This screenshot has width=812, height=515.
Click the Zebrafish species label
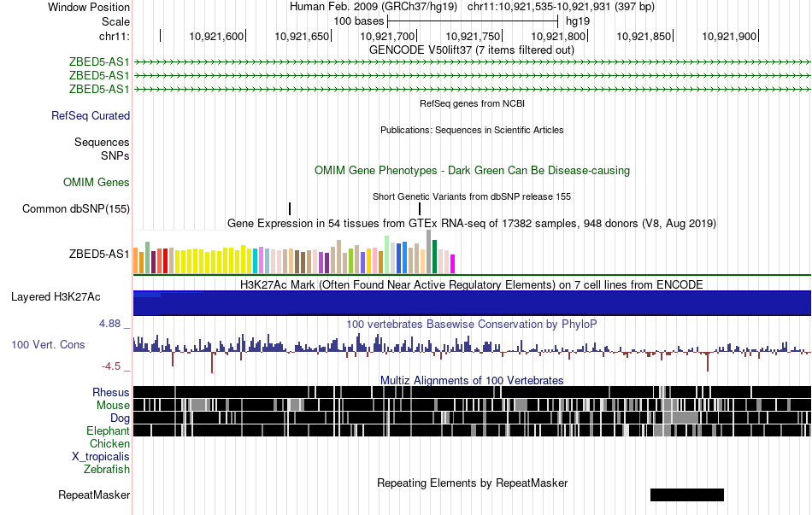point(107,470)
